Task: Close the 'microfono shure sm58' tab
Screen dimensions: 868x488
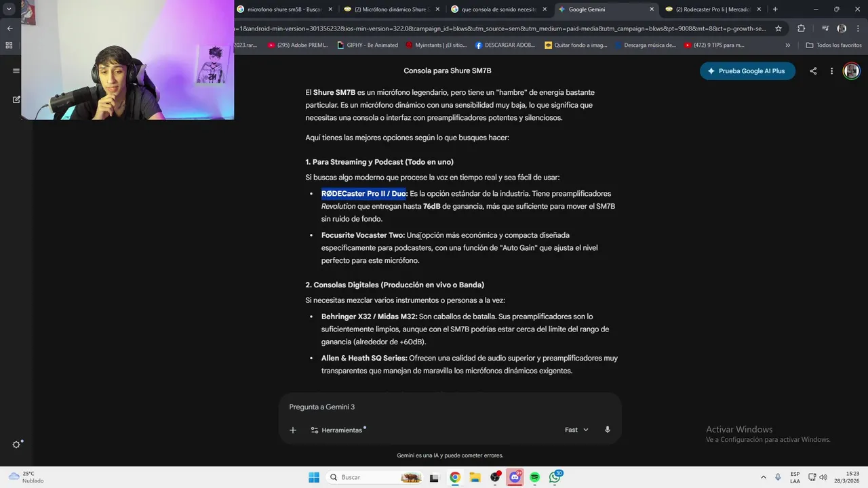Action: click(x=330, y=9)
